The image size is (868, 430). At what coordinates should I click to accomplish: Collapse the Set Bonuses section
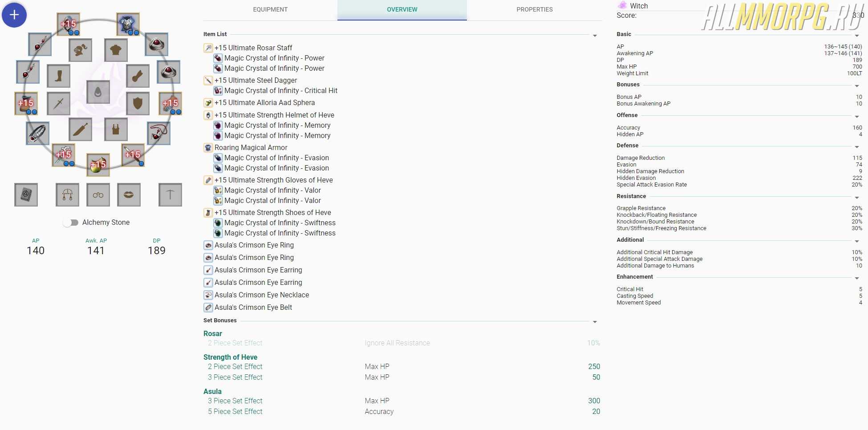595,322
